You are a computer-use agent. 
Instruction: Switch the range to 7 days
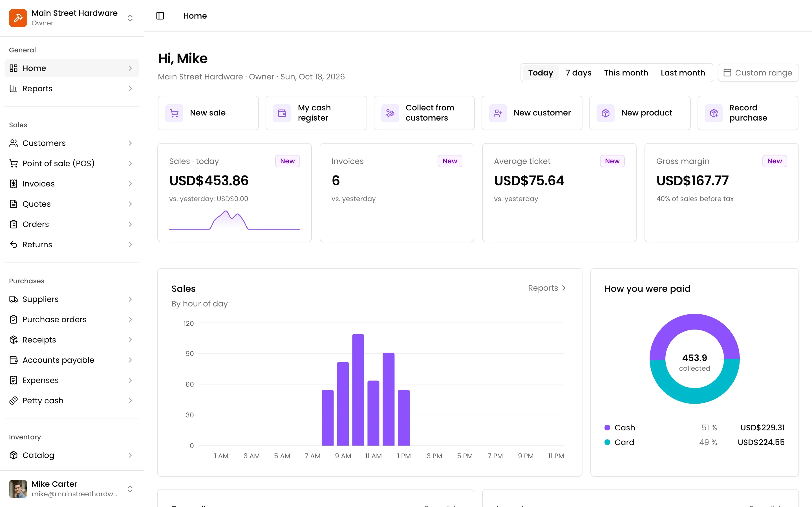[x=578, y=73]
